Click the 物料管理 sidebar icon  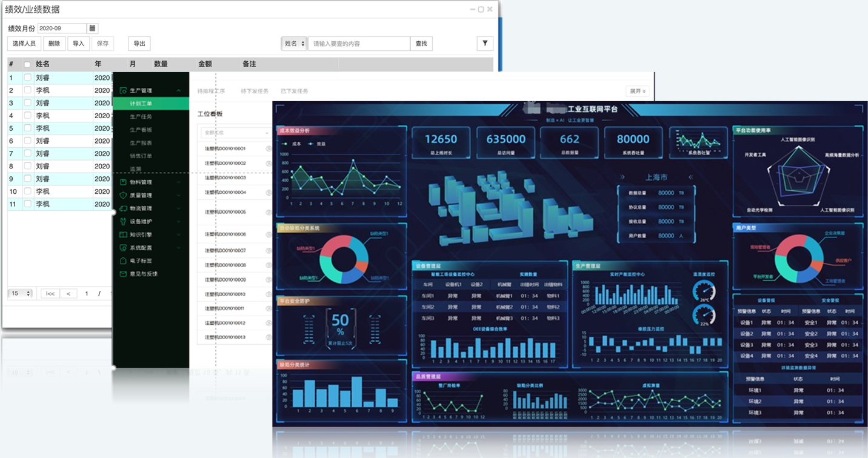[x=123, y=182]
